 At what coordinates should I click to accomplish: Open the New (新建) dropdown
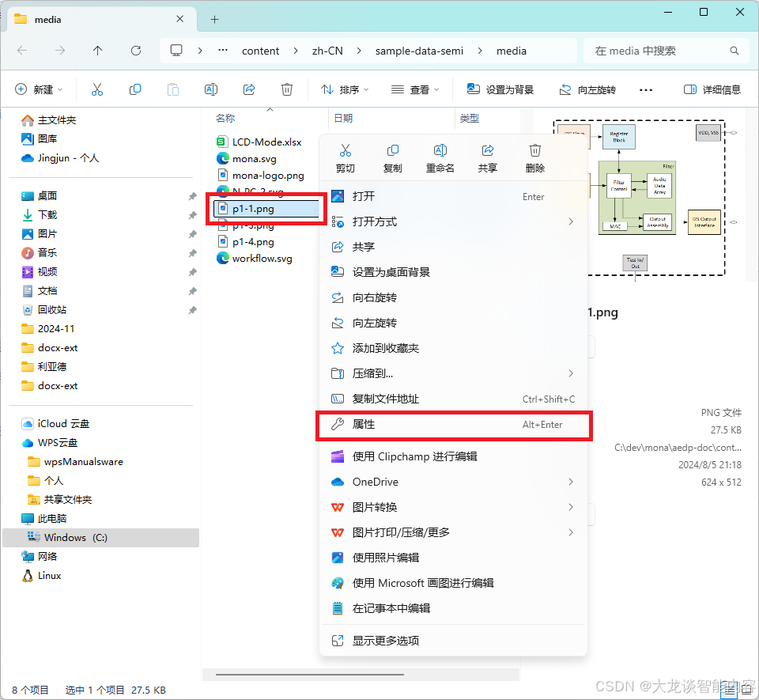pyautogui.click(x=40, y=89)
